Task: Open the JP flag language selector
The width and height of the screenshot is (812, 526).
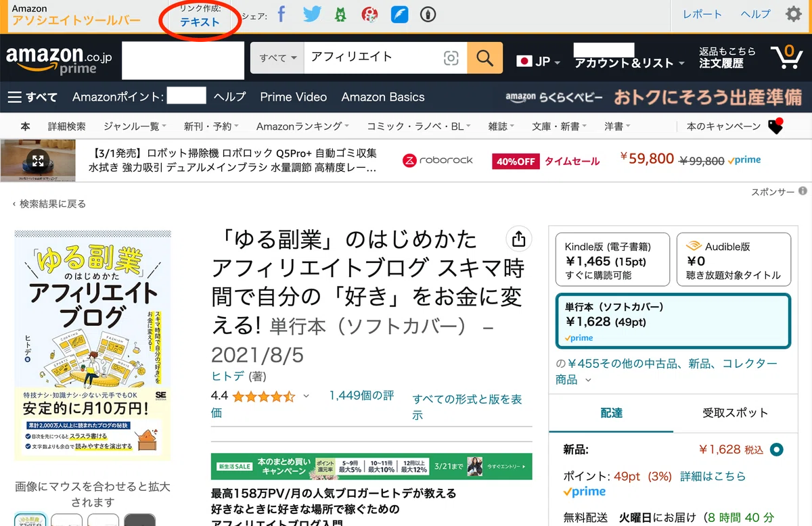Action: (538, 62)
